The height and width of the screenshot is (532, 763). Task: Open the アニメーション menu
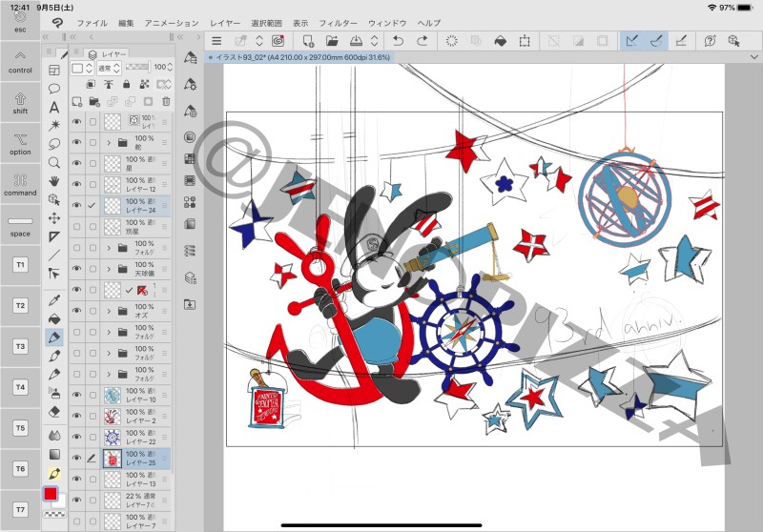pos(172,23)
